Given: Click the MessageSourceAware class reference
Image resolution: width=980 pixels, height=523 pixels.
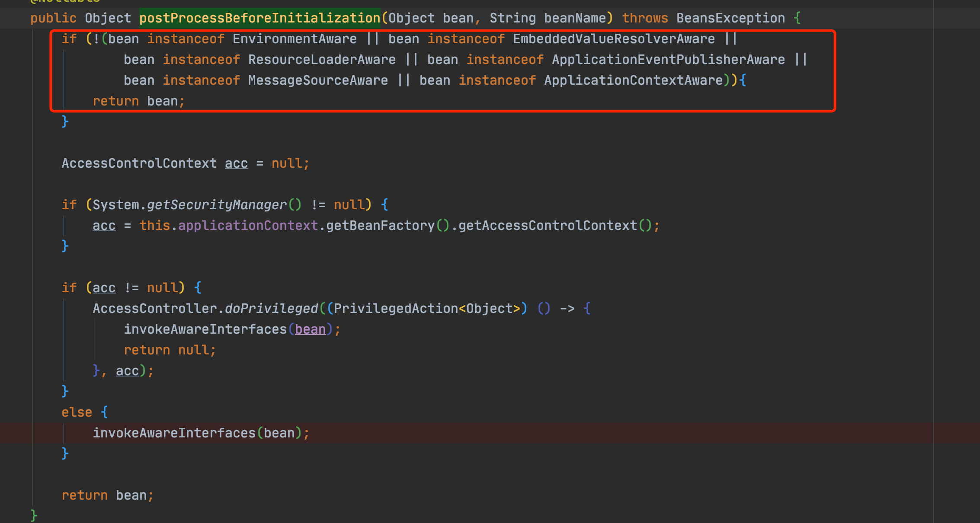Looking at the screenshot, I should 318,80.
